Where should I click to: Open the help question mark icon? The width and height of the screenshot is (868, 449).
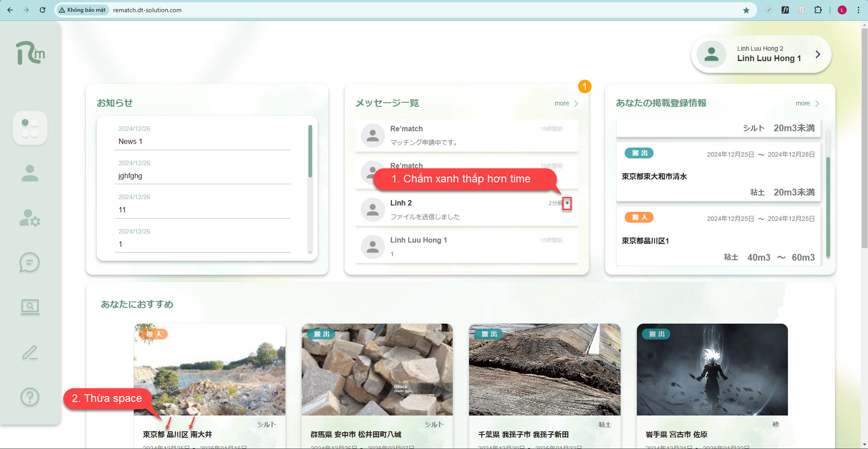pyautogui.click(x=30, y=397)
